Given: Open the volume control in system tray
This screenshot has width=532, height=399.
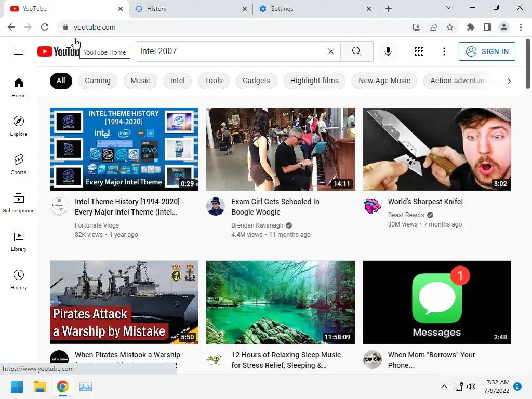Looking at the screenshot, I should 471,386.
